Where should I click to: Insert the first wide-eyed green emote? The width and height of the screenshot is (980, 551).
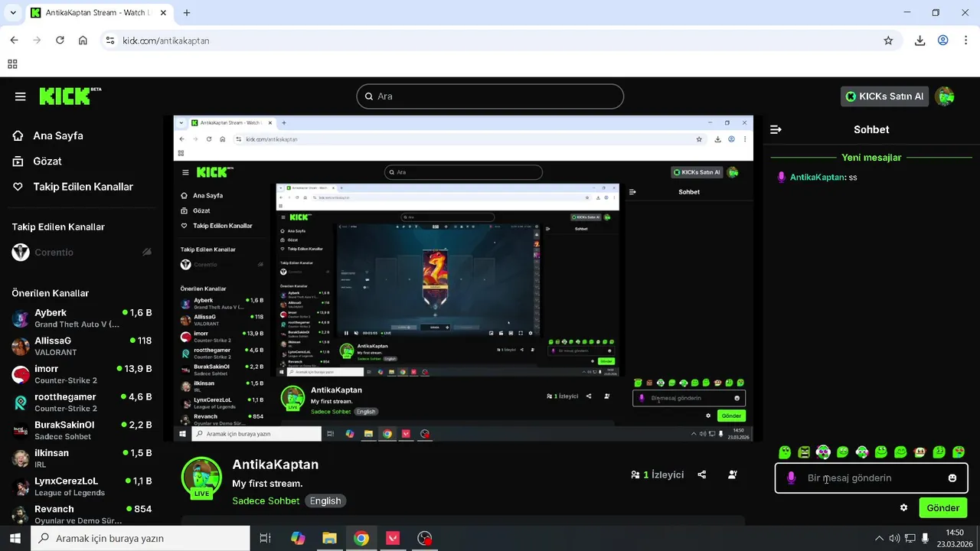(x=785, y=452)
